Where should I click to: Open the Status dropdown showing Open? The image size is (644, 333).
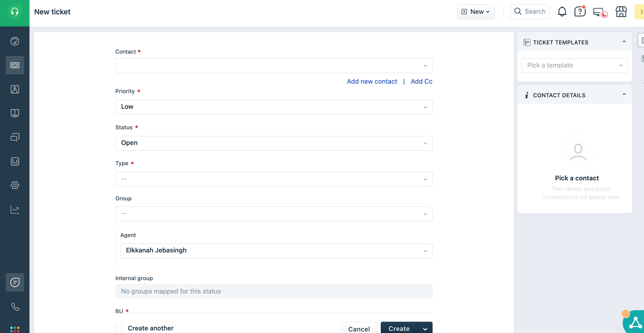[x=274, y=143]
